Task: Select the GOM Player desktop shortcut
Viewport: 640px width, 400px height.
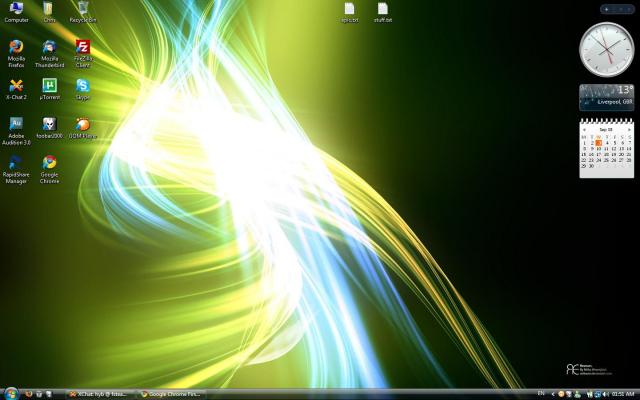Action: pos(82,128)
